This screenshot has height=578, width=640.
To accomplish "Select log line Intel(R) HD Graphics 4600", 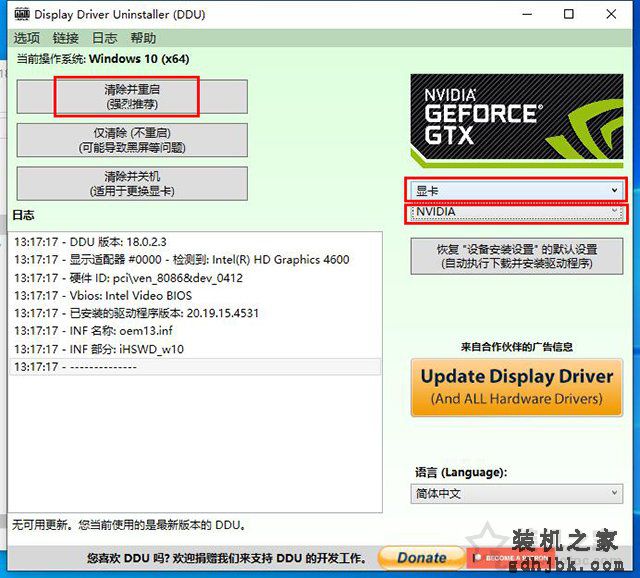I will tap(195, 260).
